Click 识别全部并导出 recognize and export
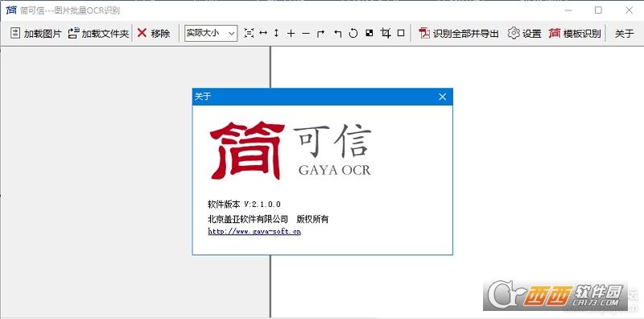Screen dimensions: 644x319 pyautogui.click(x=458, y=33)
